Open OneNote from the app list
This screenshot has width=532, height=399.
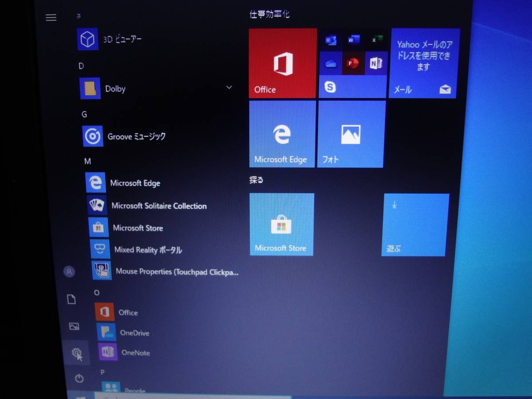(135, 353)
